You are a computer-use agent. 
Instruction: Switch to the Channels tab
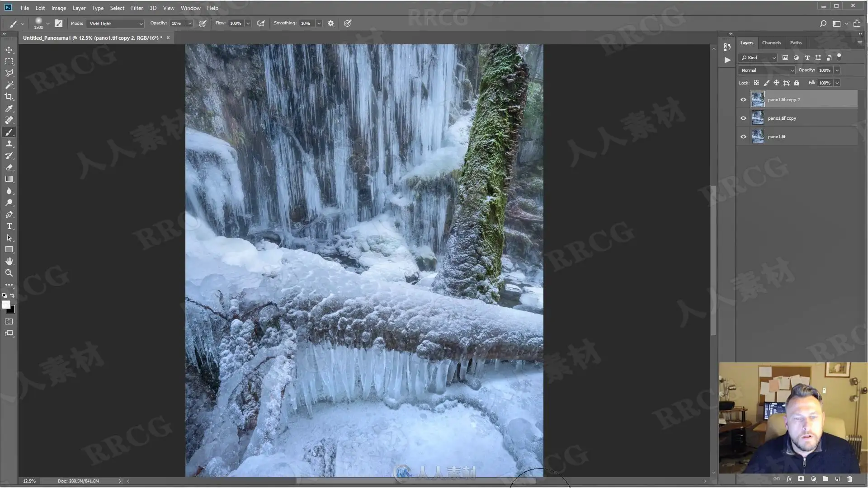[x=771, y=42]
